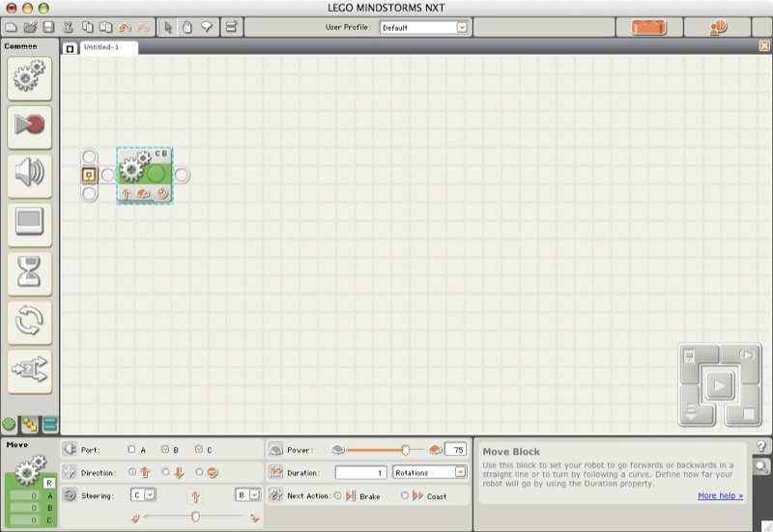The height and width of the screenshot is (532, 773).
Task: Pick the Record/Play block from palette
Action: click(30, 126)
